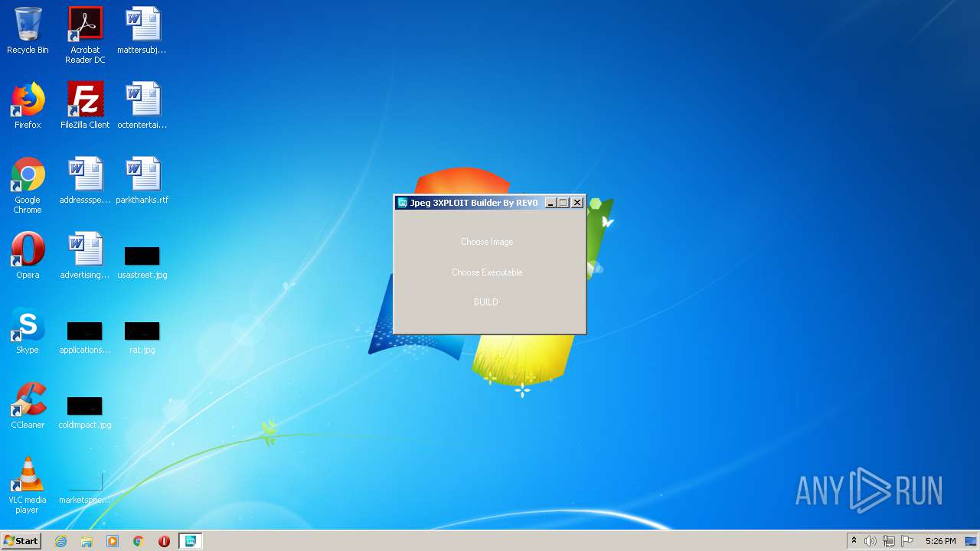The image size is (980, 551).
Task: Open Windows Media Player from the taskbar
Action: 113,541
